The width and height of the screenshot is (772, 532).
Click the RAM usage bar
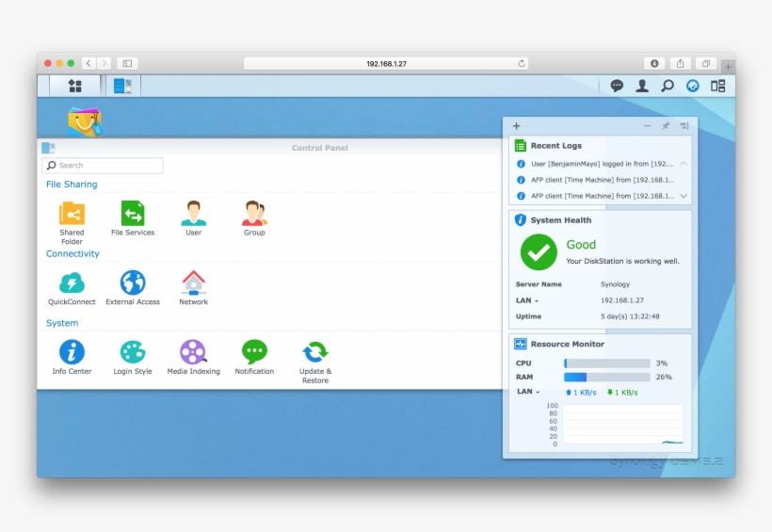click(607, 378)
